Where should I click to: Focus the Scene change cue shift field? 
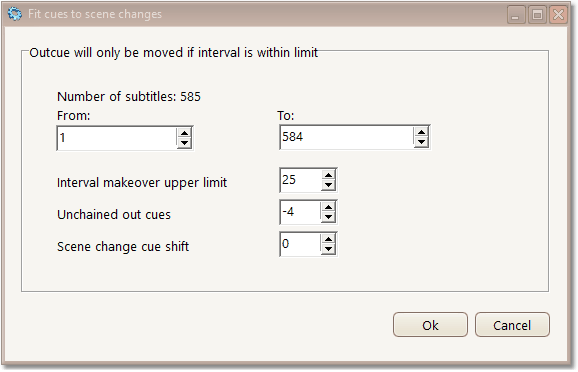(300, 244)
